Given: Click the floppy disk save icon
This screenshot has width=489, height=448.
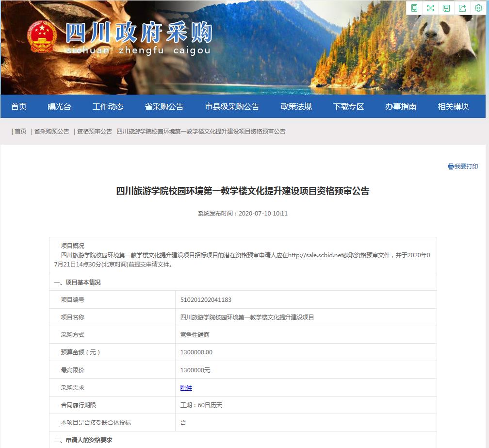Looking at the screenshot, I should click(x=446, y=8).
